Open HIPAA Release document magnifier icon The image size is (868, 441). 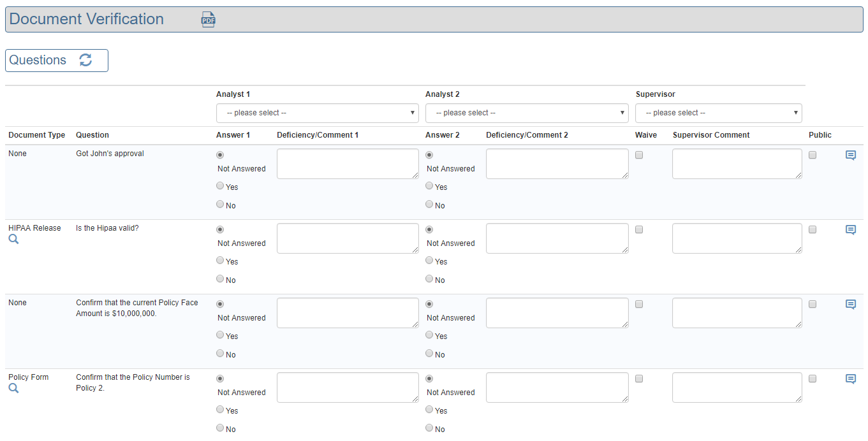coord(13,239)
